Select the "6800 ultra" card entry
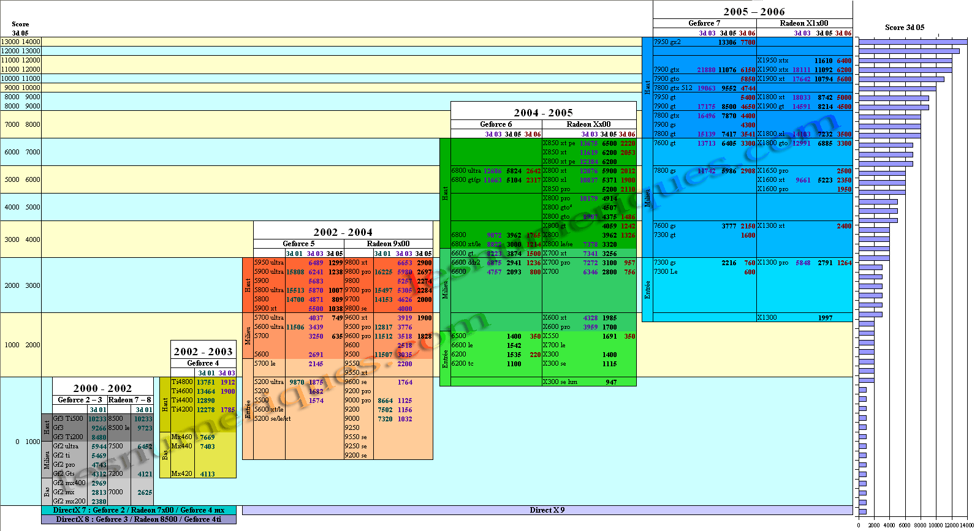Screen dimensions: 980x531 tap(466, 171)
